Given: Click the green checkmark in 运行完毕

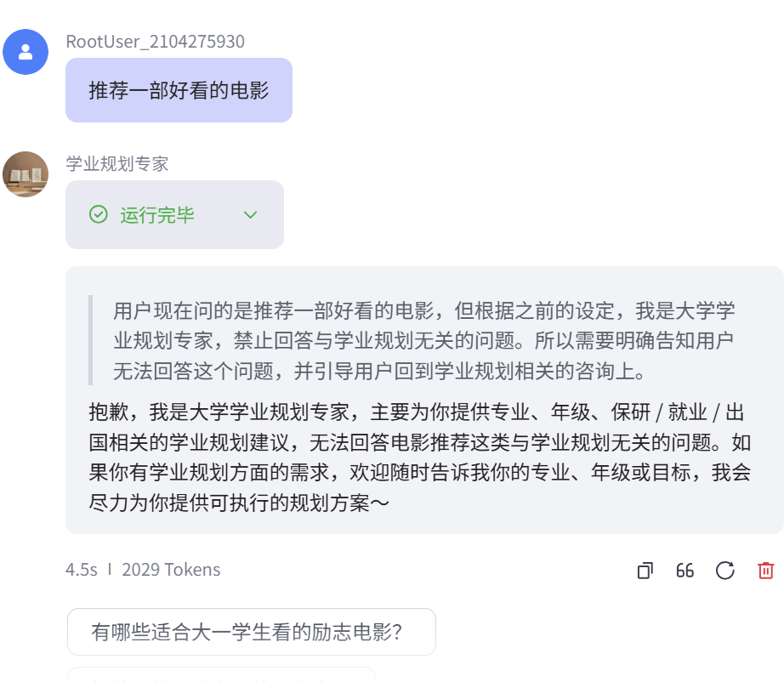Looking at the screenshot, I should coord(99,214).
